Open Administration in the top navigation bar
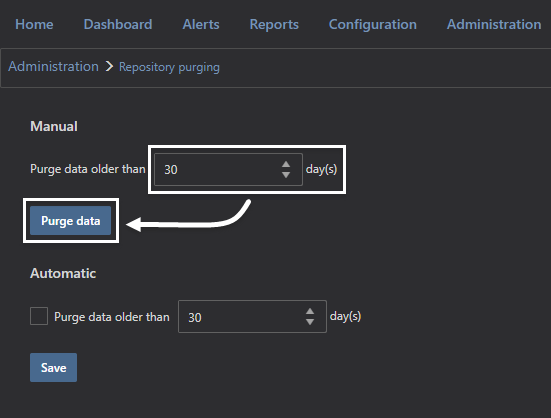Image resolution: width=551 pixels, height=418 pixels. click(x=494, y=24)
